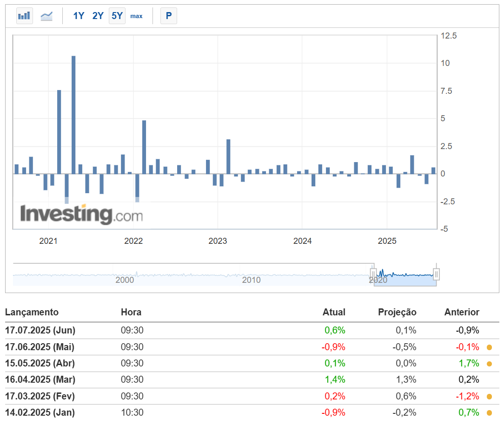
Task: Click the 14.02.2025 (Jan) release date
Action: click(40, 412)
